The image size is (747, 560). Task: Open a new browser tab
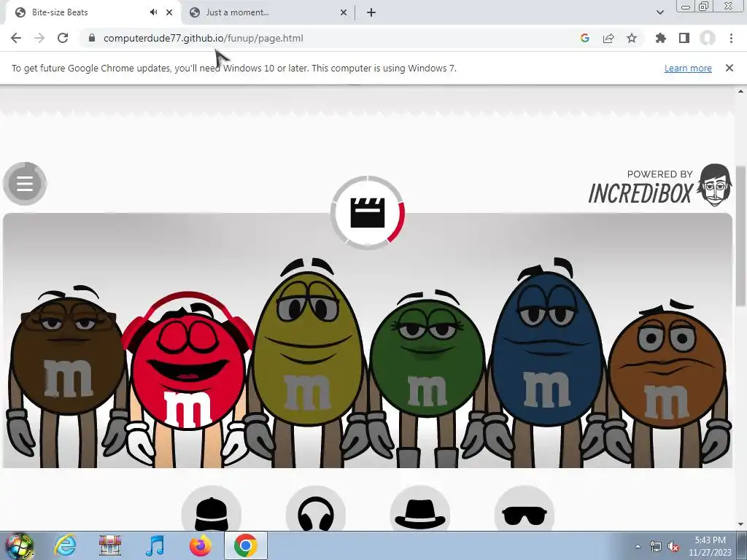pos(371,12)
